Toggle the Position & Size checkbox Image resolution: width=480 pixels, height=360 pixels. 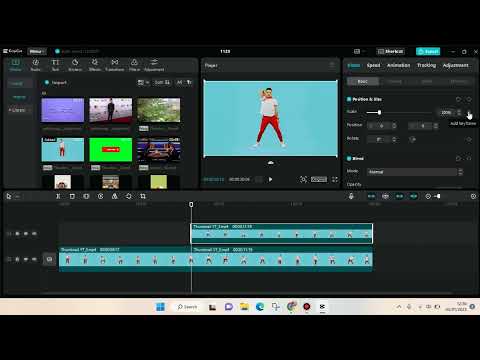point(349,99)
